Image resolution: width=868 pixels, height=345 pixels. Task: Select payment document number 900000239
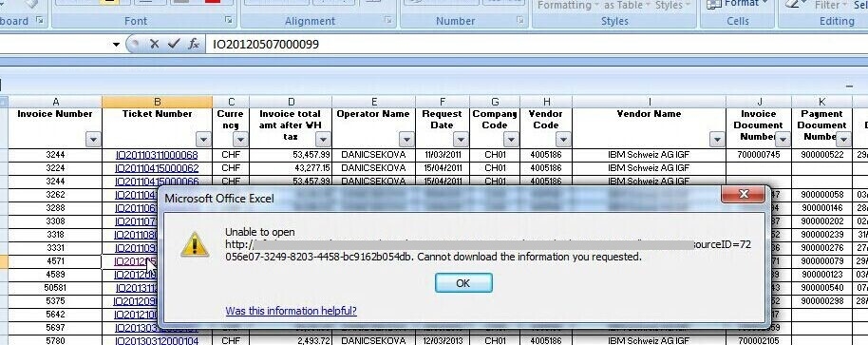point(821,234)
